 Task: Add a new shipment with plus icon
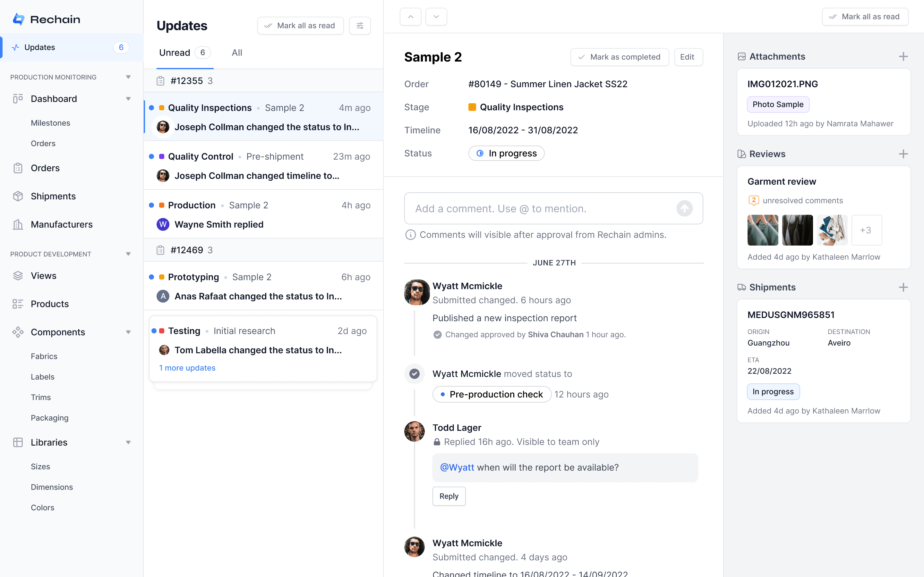[x=903, y=287]
